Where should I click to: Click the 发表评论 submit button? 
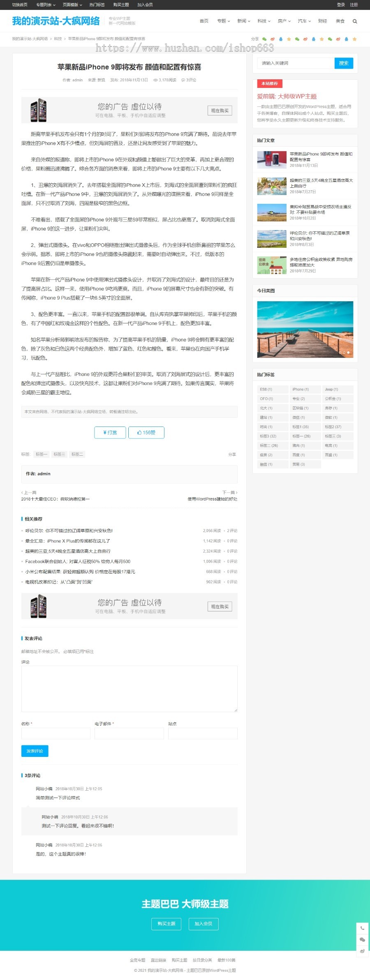click(x=35, y=751)
